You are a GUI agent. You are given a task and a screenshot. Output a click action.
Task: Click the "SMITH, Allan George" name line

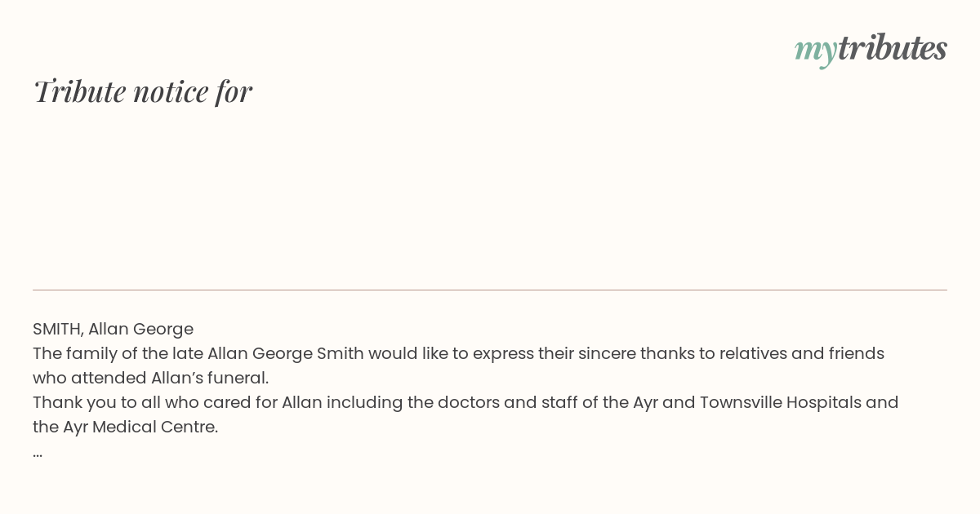(113, 329)
